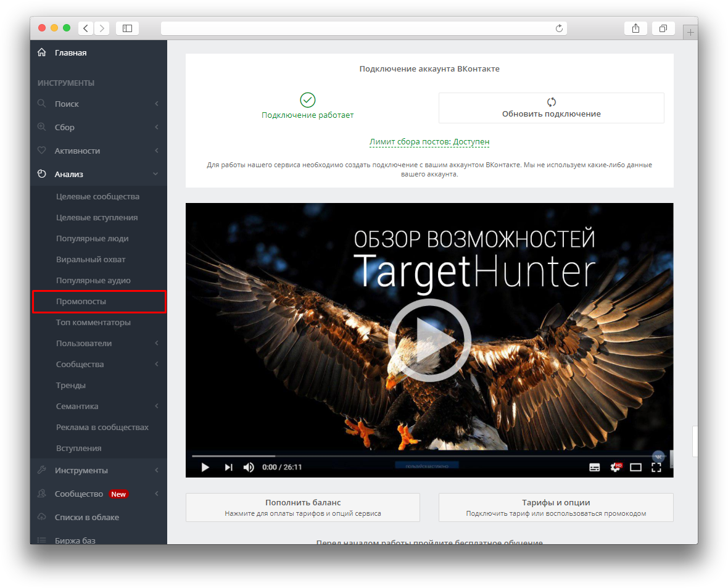The image size is (728, 588).
Task: Click the pie chart icon next to Анализ
Action: coord(42,174)
